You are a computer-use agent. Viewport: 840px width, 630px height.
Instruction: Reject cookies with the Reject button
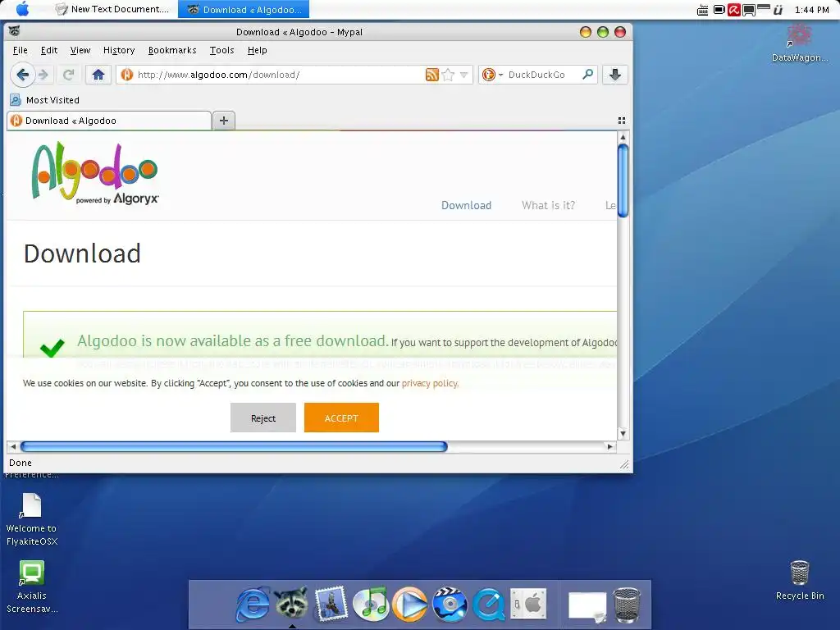click(263, 418)
